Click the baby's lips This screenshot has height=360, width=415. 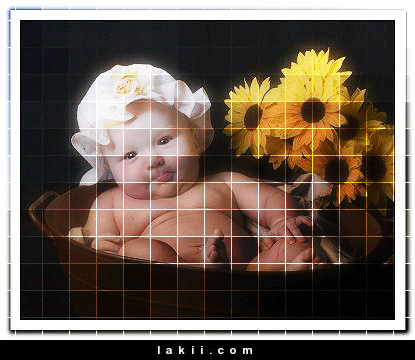pos(162,177)
